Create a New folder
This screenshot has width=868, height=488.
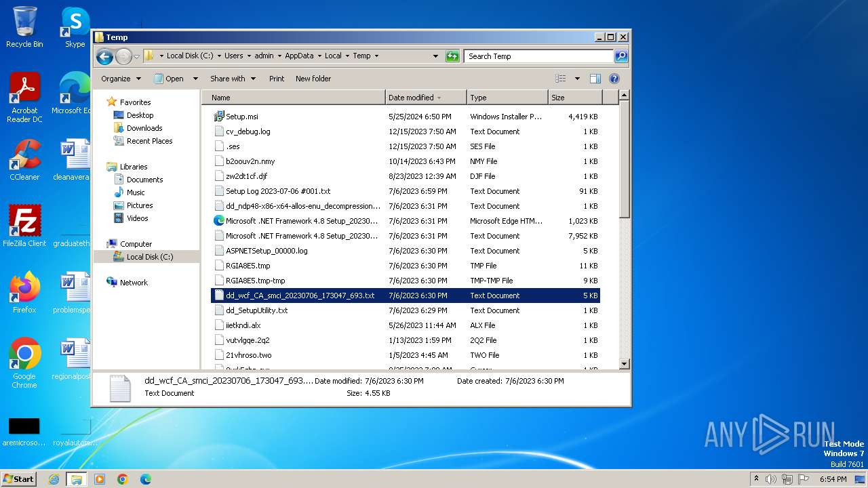313,79
